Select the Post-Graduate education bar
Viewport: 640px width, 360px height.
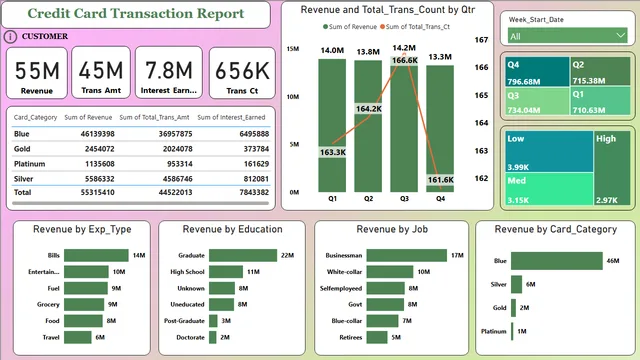[213, 321]
